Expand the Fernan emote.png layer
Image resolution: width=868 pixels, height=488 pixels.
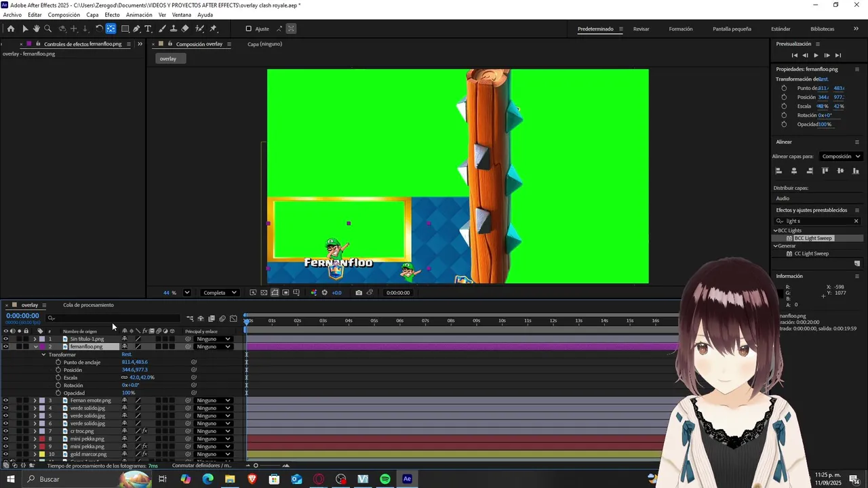coord(35,401)
